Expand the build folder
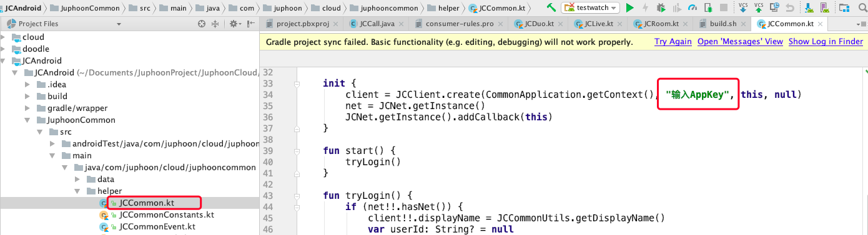The image size is (868, 235). (x=27, y=96)
